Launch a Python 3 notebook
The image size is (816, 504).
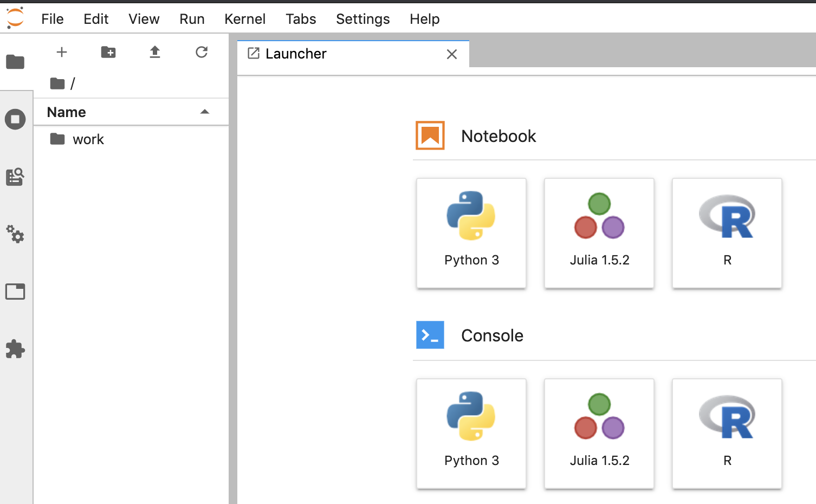[x=471, y=233]
